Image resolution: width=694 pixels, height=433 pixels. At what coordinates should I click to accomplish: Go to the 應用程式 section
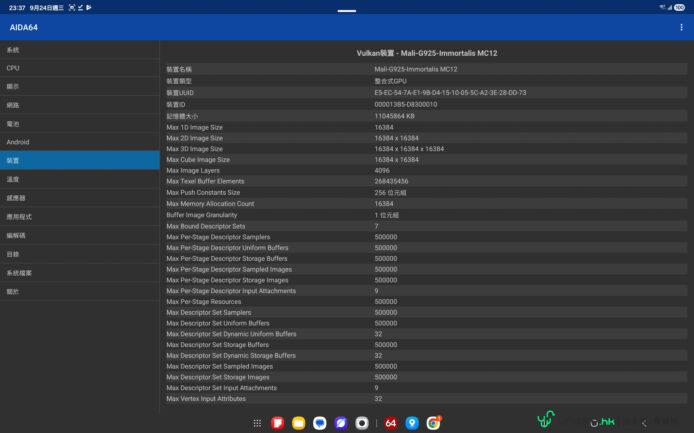[80, 217]
